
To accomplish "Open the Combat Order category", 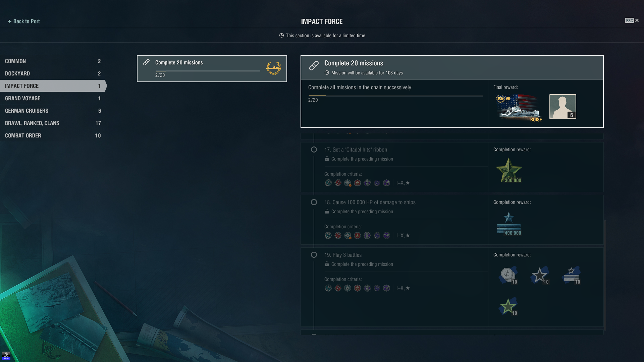I will 53,135.
